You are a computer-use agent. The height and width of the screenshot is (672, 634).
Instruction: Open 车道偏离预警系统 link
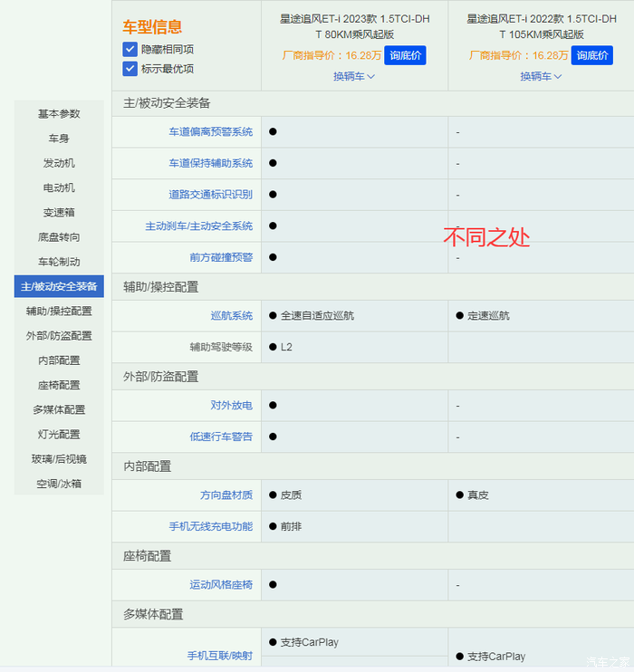click(210, 132)
